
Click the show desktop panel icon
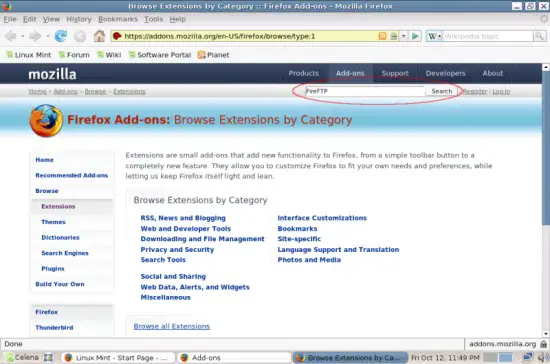48,357
